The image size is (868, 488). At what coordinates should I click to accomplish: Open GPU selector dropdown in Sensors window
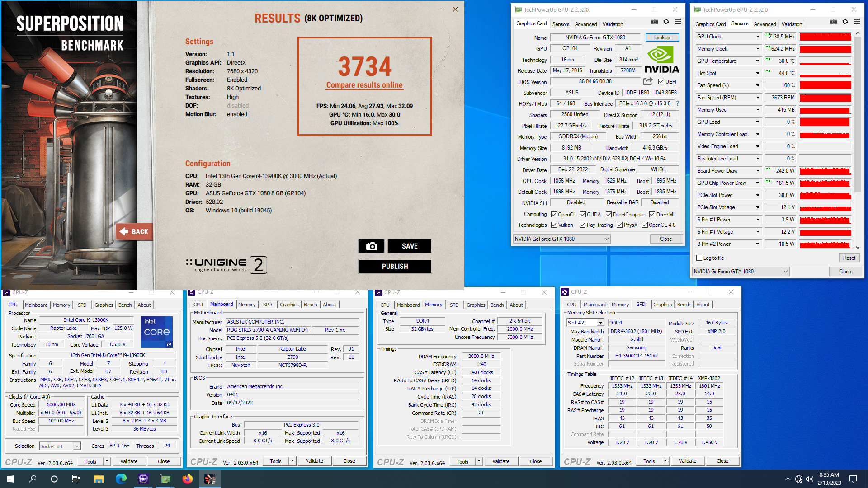[741, 272]
